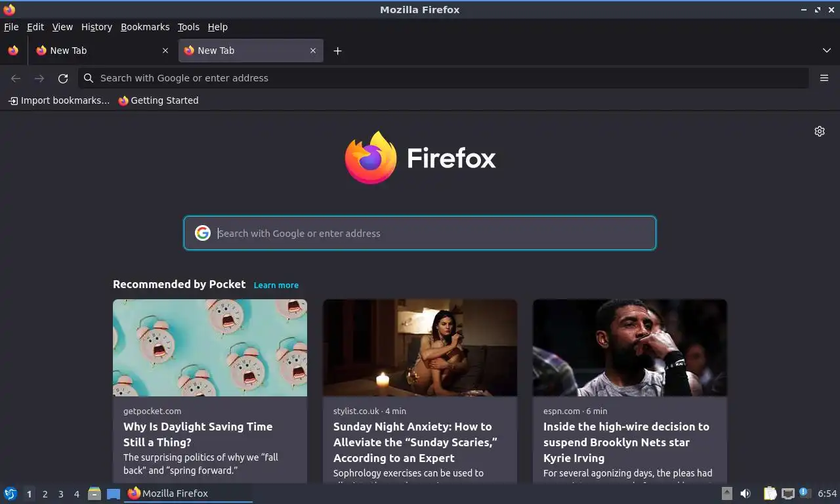Image resolution: width=840 pixels, height=504 pixels.
Task: Open the clipboard tray icon
Action: coord(770,493)
